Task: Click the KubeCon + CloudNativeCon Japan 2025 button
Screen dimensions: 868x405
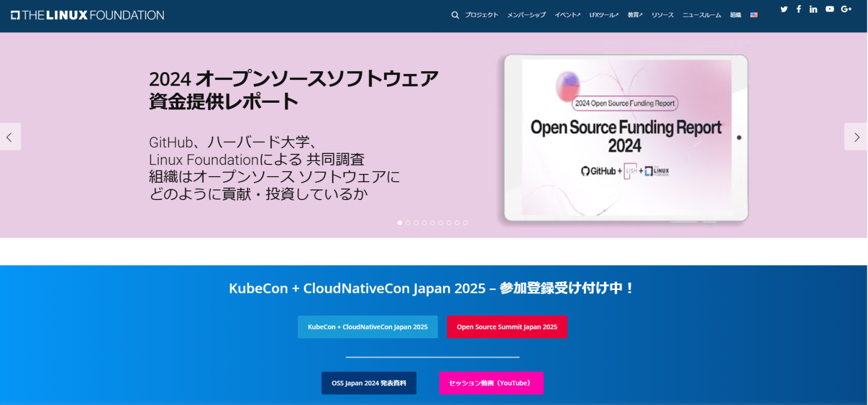Action: pyautogui.click(x=367, y=327)
